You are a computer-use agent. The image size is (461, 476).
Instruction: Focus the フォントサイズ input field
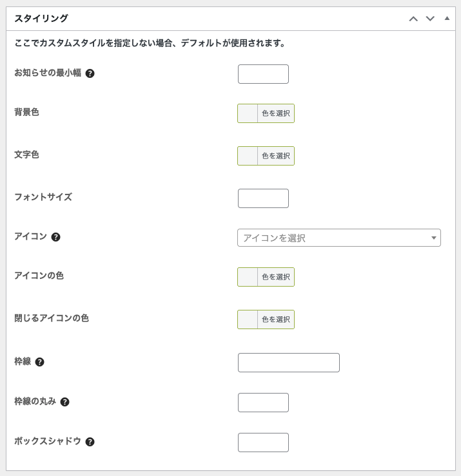[x=263, y=198]
